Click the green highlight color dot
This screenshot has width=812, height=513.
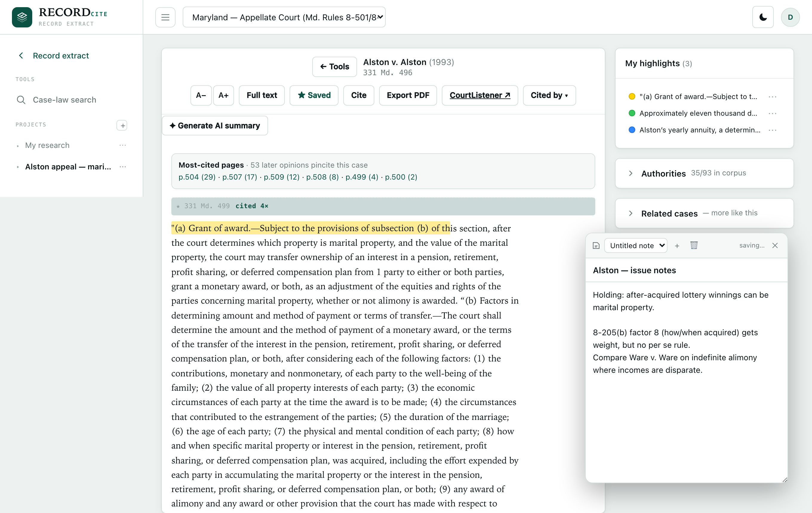tap(632, 113)
